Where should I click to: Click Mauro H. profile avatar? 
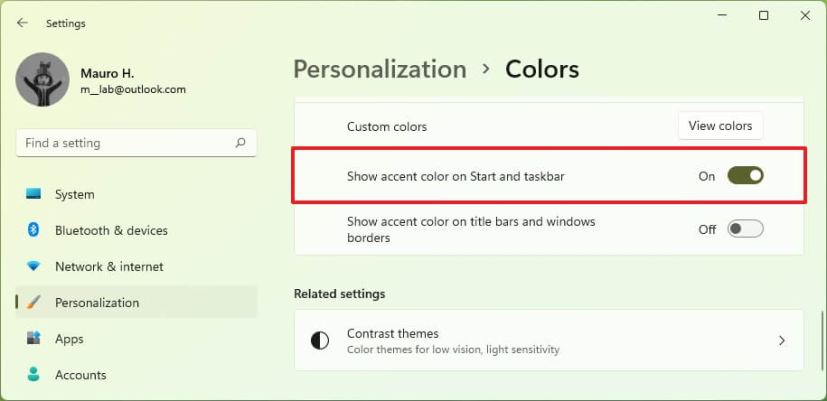[x=43, y=80]
